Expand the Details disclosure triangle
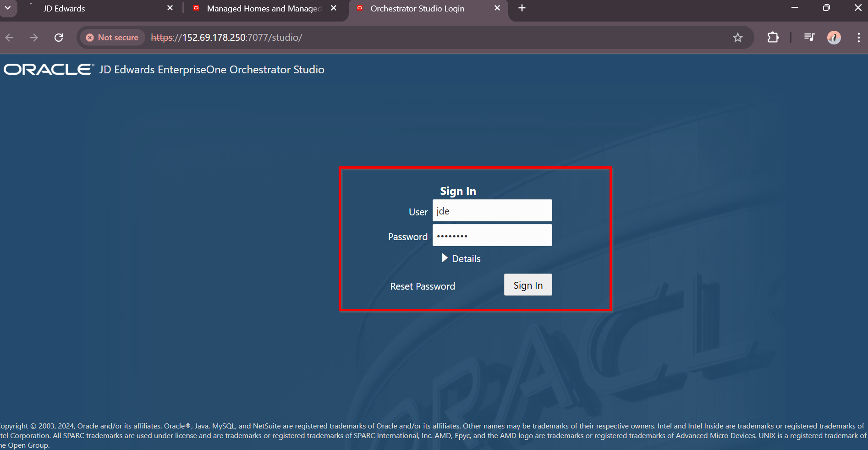 pyautogui.click(x=445, y=258)
